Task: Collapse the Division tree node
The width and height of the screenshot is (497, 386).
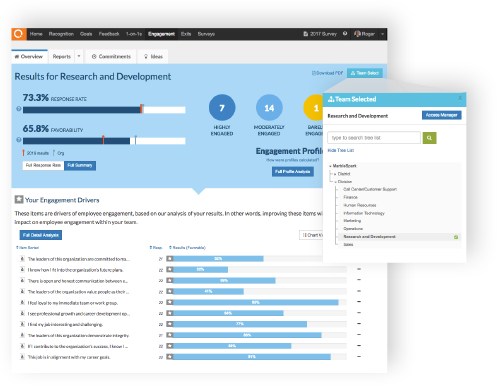Action: [x=335, y=182]
